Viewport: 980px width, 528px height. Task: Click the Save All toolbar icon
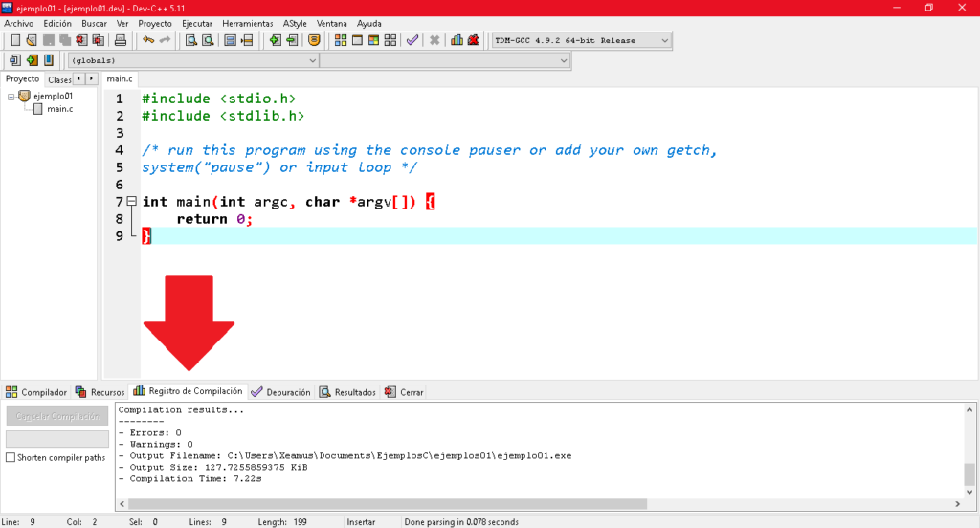coord(65,40)
